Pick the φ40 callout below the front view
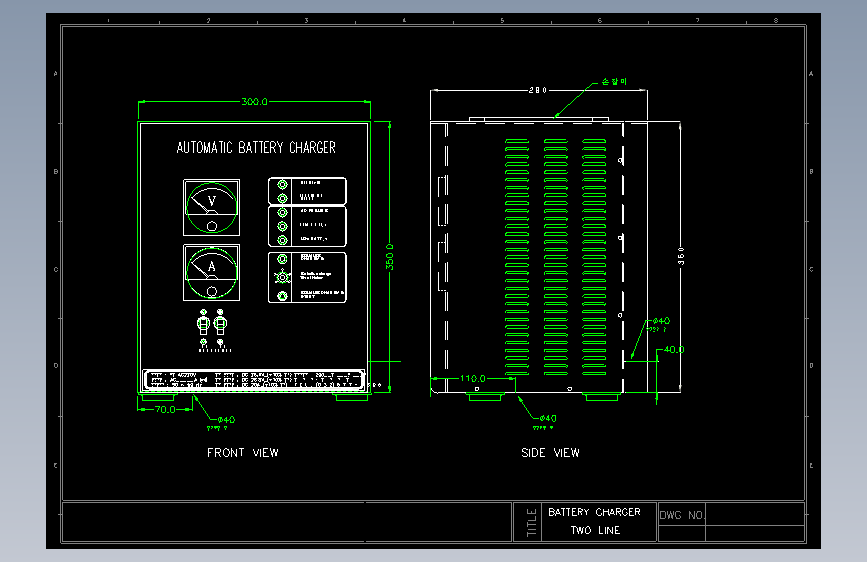Image resolution: width=867 pixels, height=562 pixels. [226, 420]
